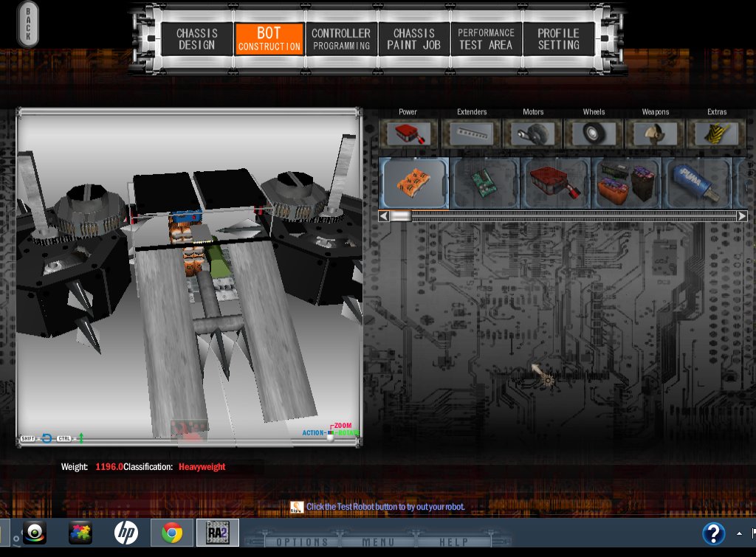The width and height of the screenshot is (756, 557).
Task: Click the Options button in bottom bar
Action: pos(302,542)
